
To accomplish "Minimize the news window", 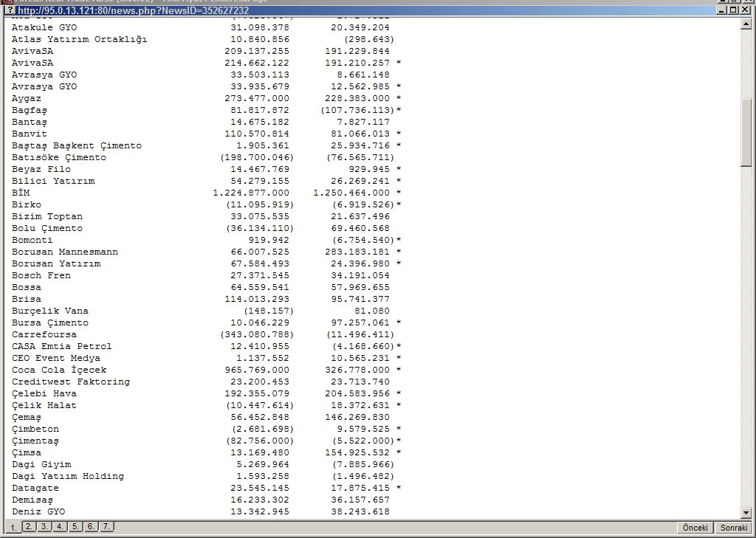I will coord(722,10).
